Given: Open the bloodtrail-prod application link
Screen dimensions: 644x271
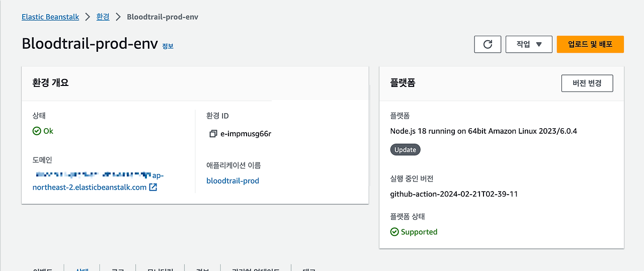Looking at the screenshot, I should pyautogui.click(x=233, y=180).
